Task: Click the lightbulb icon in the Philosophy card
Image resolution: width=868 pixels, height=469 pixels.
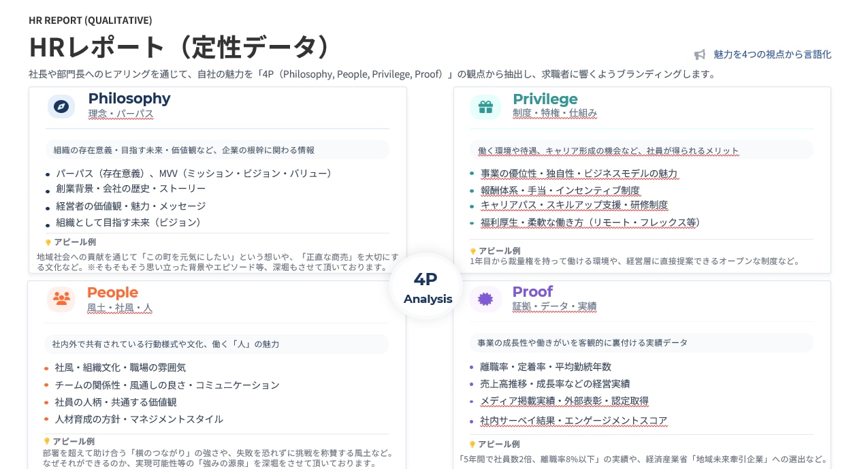Action: tap(48, 242)
